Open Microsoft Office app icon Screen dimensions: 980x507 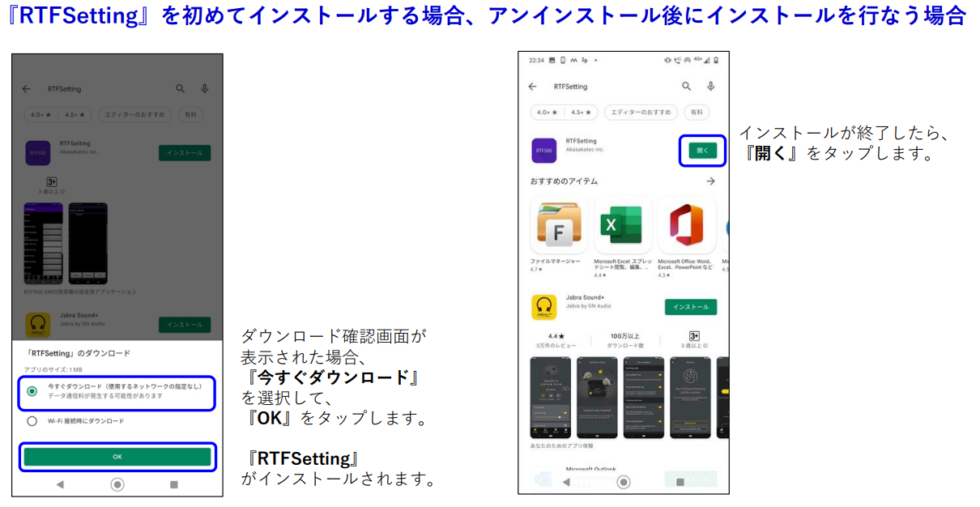tap(687, 225)
